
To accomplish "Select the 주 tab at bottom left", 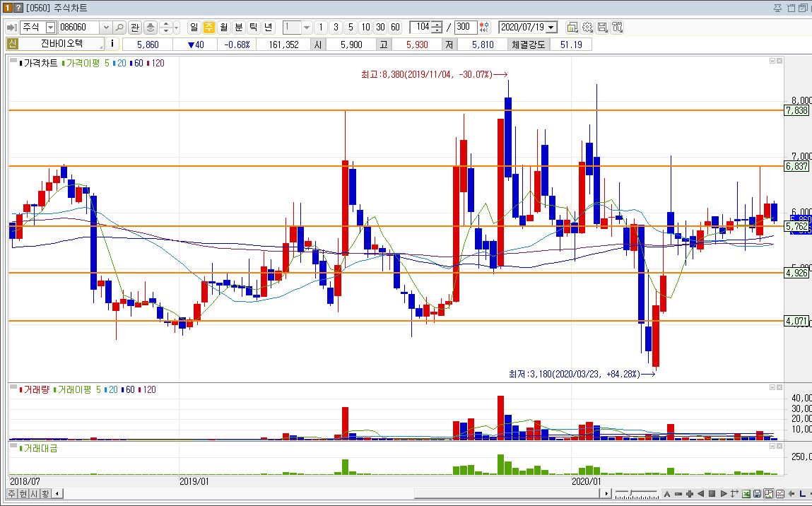I will pos(12,493).
